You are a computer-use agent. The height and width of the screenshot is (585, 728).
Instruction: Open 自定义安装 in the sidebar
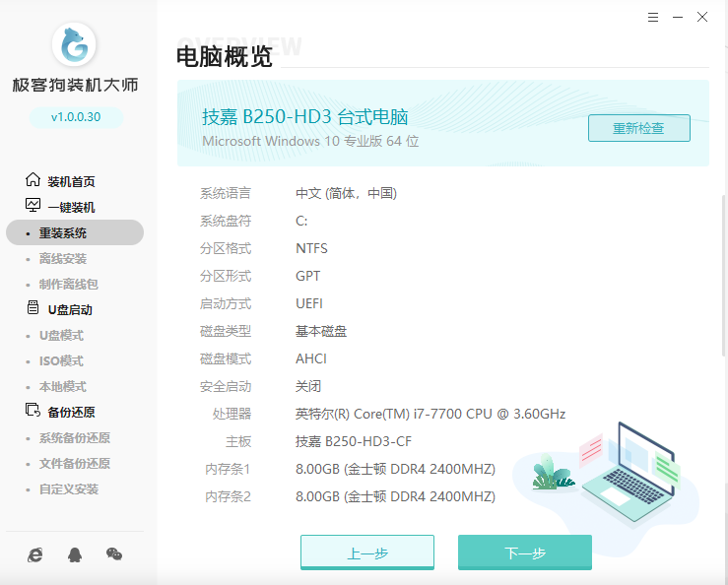click(x=69, y=488)
